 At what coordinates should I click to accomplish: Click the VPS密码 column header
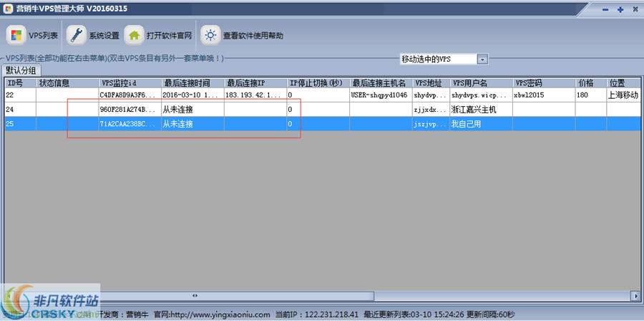point(543,83)
